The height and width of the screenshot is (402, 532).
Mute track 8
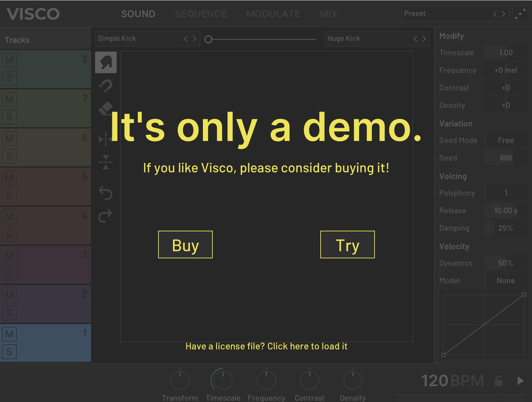click(x=9, y=60)
